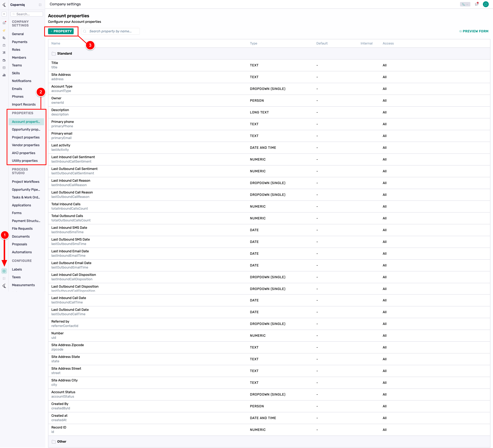Screen dimensions: 493x448
Task: Click the + PROPERTY button
Action: [61, 31]
